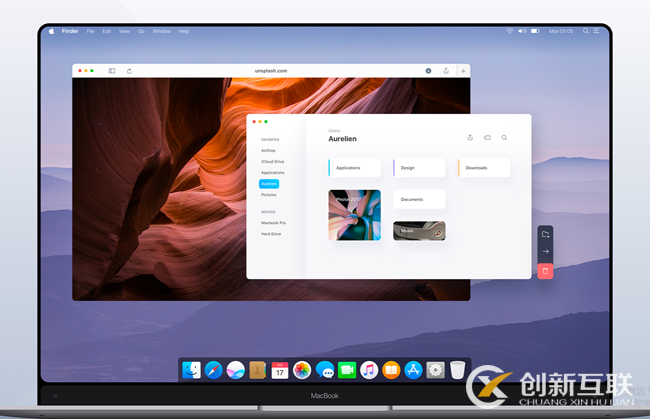Screen dimensions: 650x419
Task: Open the Downloads folder card
Action: click(485, 167)
